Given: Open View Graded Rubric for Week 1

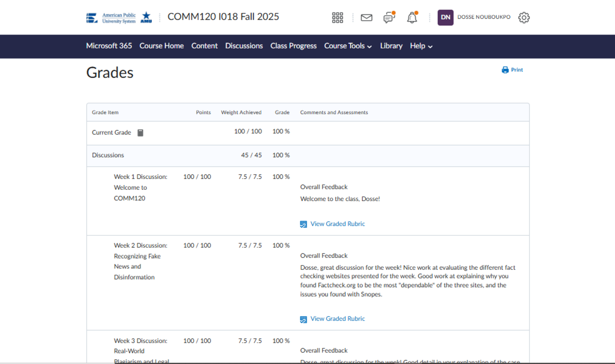Looking at the screenshot, I should [338, 224].
